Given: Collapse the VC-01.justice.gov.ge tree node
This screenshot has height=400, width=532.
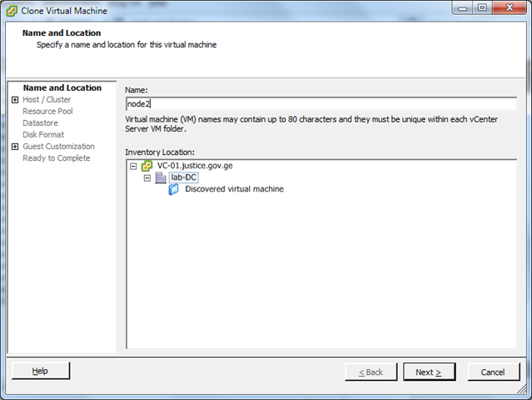Looking at the screenshot, I should (x=133, y=166).
